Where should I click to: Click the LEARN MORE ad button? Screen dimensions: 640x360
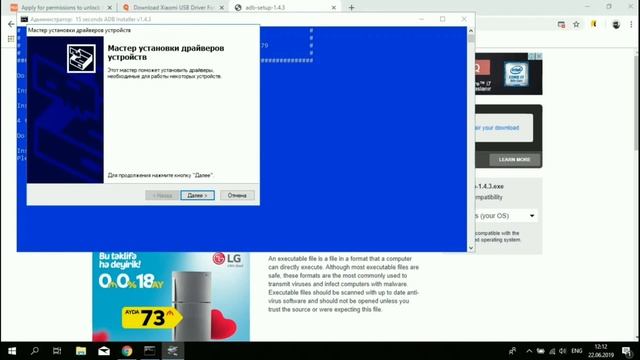514,160
